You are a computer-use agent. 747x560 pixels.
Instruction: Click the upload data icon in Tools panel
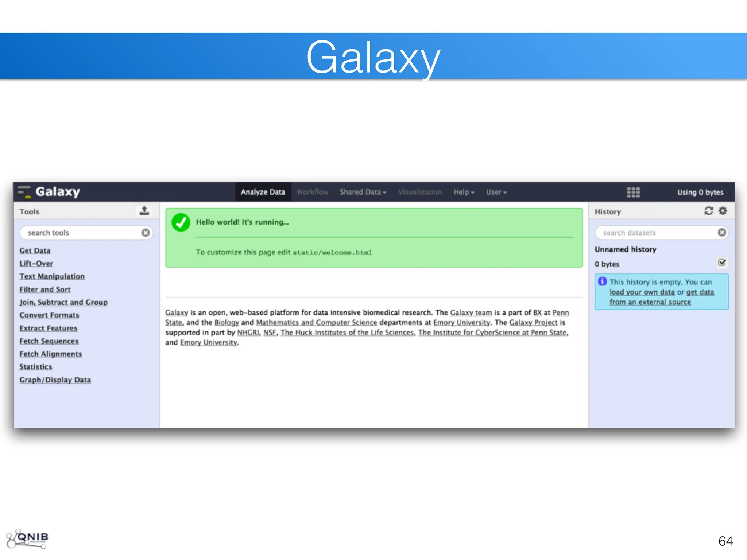click(x=144, y=211)
